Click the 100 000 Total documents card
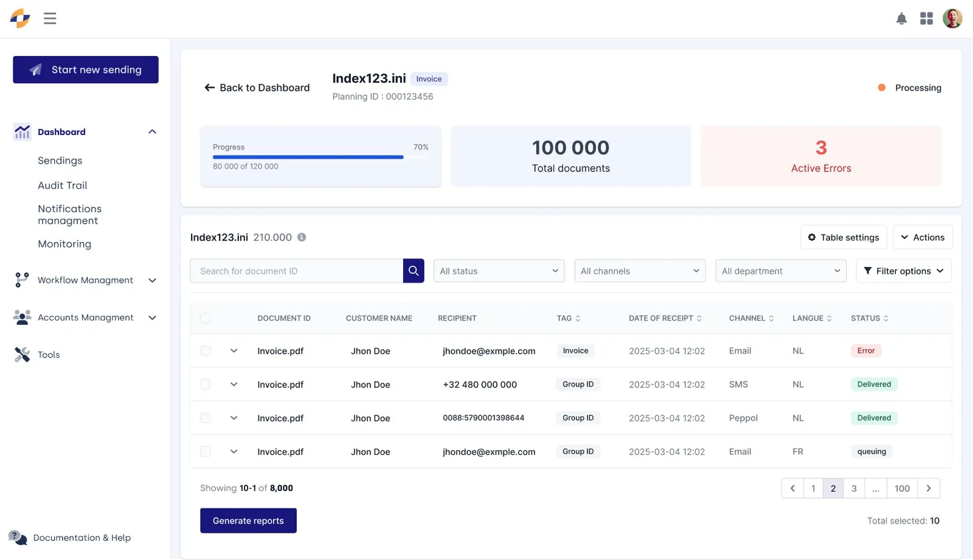Viewport: 973px width, 560px height. coord(570,156)
